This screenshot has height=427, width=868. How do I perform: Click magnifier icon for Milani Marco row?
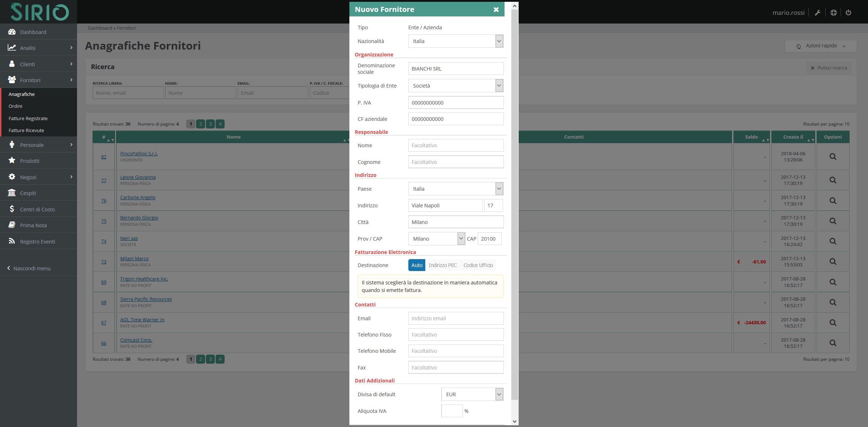click(833, 262)
